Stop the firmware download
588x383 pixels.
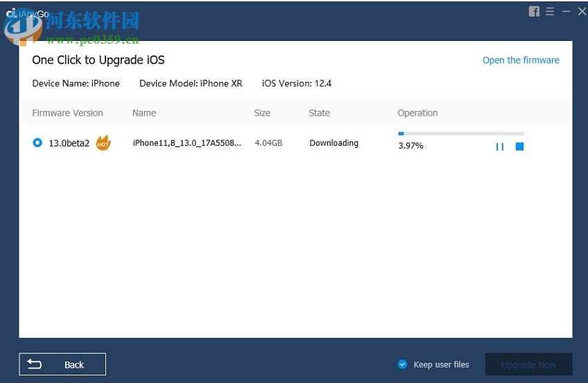click(519, 146)
